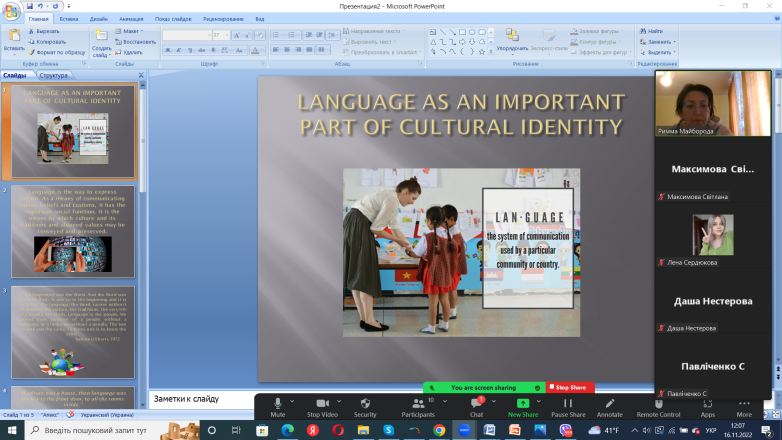
Task: Click Zoom Pause Share button
Action: 568,408
